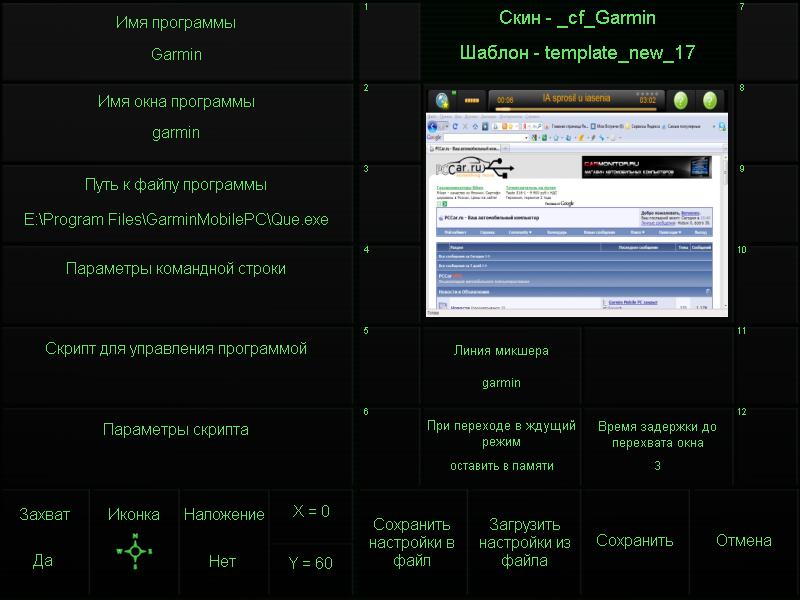
Task: Click the left green round button in the preview
Action: pyautogui.click(x=680, y=101)
